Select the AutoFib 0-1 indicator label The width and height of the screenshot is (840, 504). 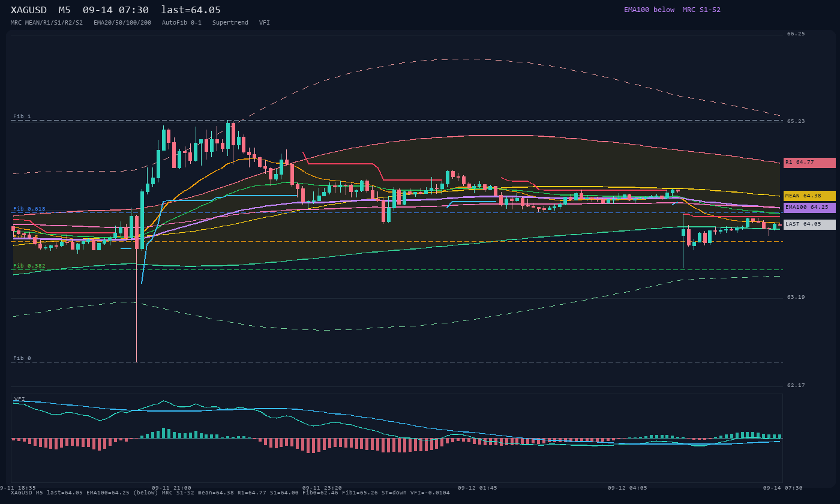pyautogui.click(x=182, y=23)
